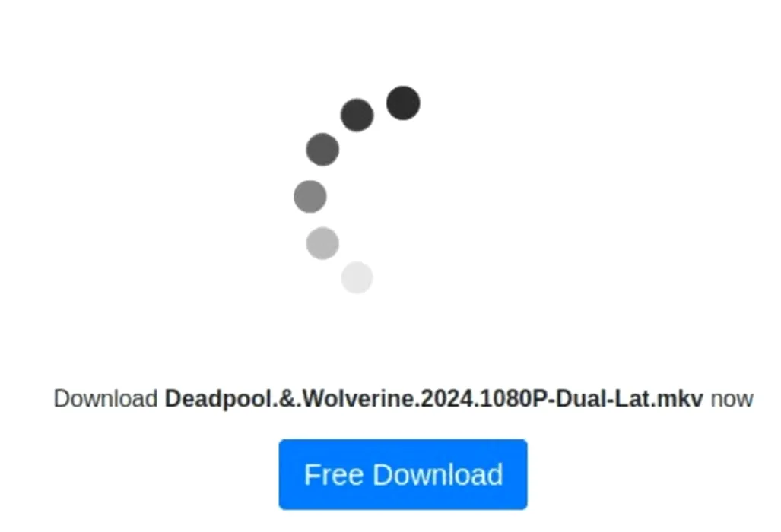Click the second-darkest spinner dot

tap(357, 115)
